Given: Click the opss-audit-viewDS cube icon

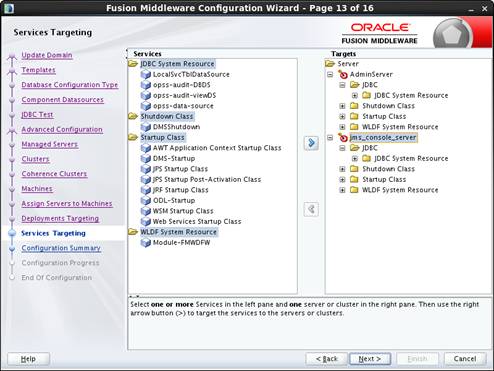Looking at the screenshot, I should 146,95.
